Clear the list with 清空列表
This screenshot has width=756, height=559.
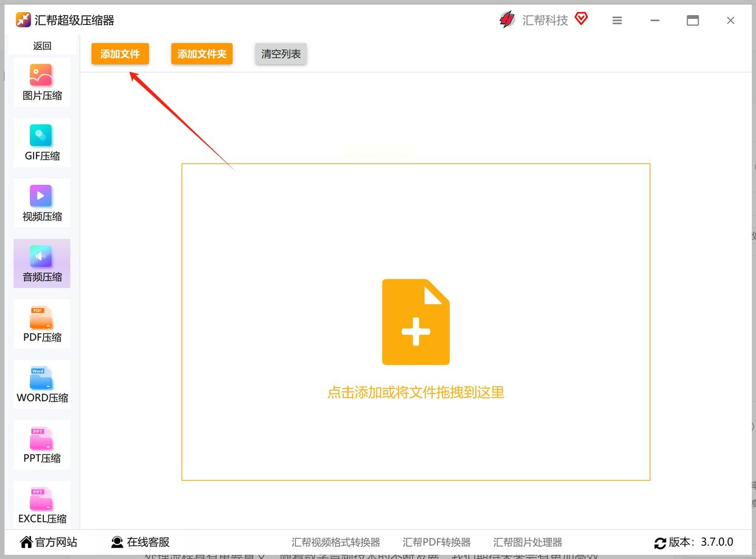281,54
